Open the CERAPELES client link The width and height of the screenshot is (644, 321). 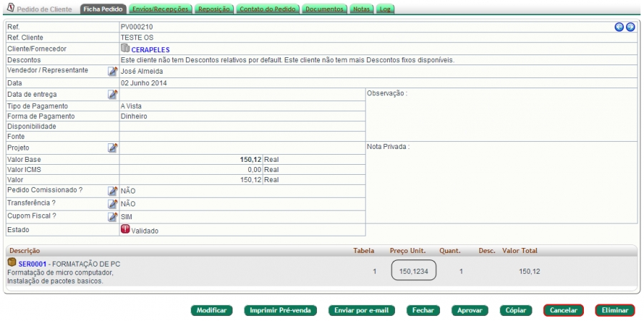point(151,49)
